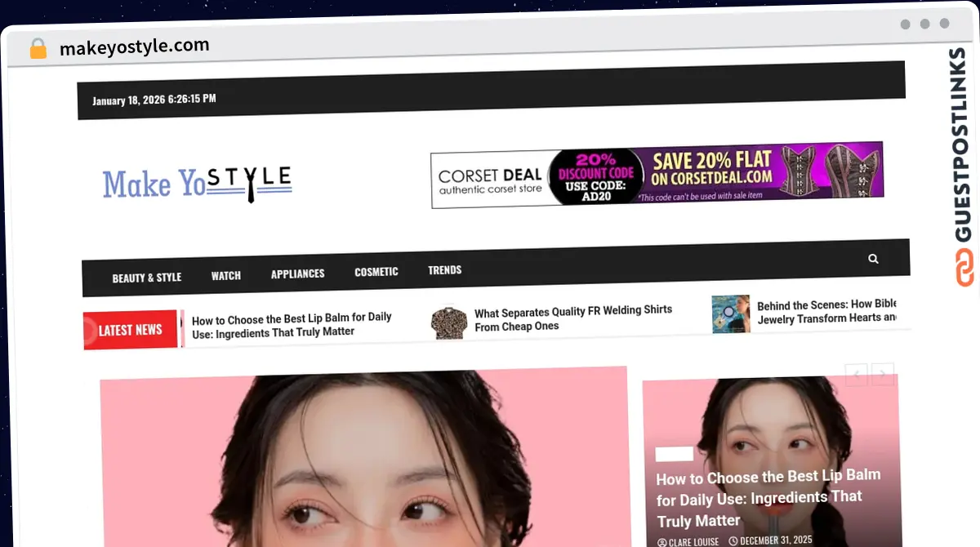Viewport: 980px width, 547px height.
Task: Click the clock icon beside December 31, 2025
Action: tap(733, 540)
